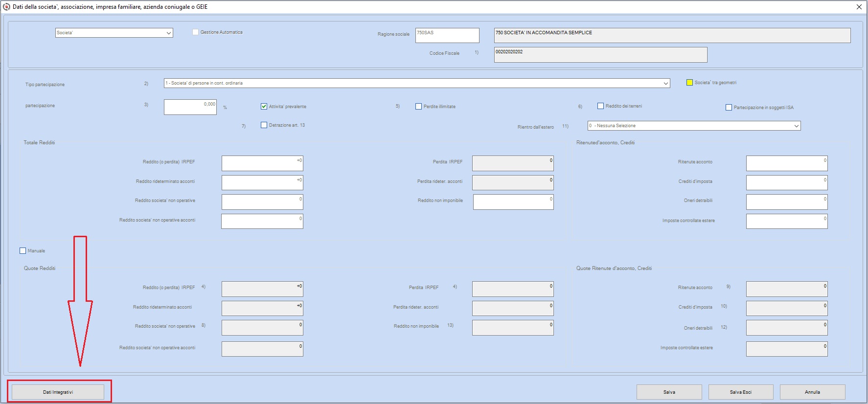Click Oneri detraibili field under Ritenute d'acconto, Crediti
The height and width of the screenshot is (404, 868).
[x=787, y=202]
